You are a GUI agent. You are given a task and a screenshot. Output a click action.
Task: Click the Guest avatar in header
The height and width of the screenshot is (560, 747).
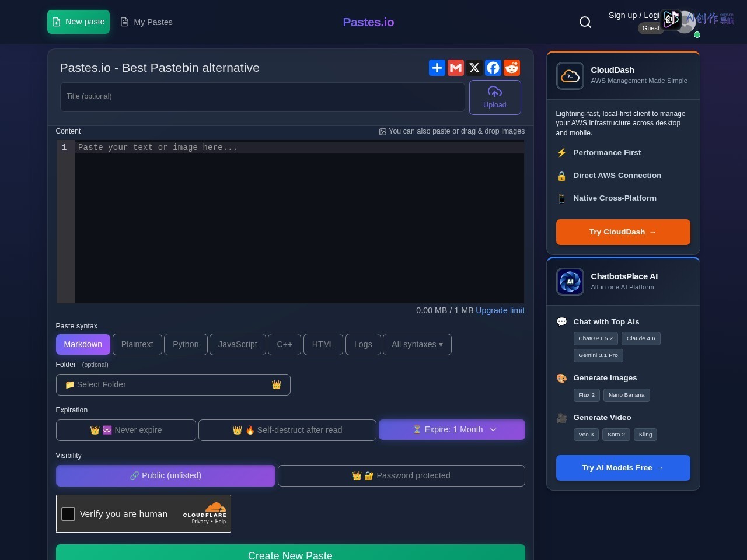click(685, 22)
